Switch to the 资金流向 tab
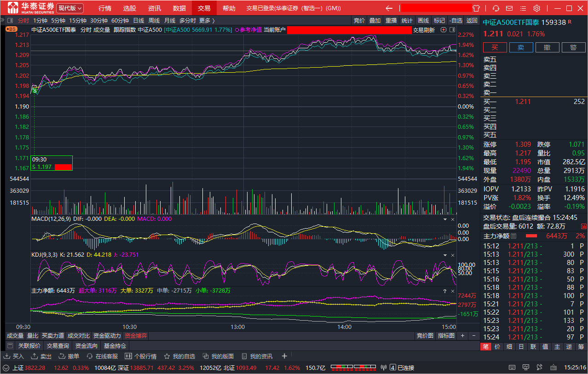Image resolution: width=588 pixels, height=374 pixels. (x=86, y=345)
